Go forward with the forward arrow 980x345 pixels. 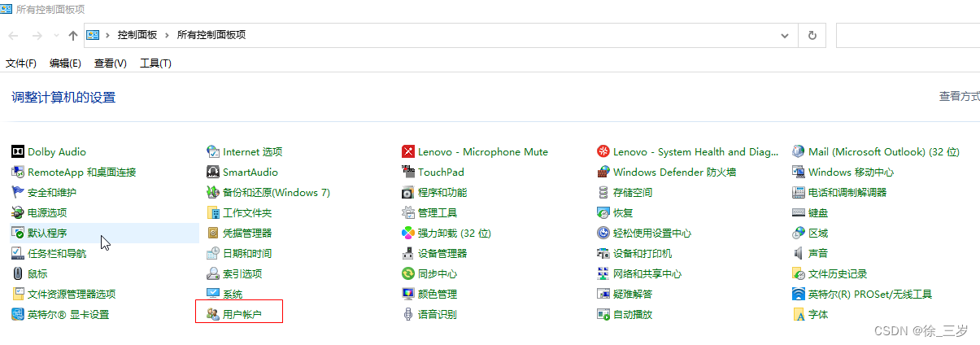[x=37, y=35]
